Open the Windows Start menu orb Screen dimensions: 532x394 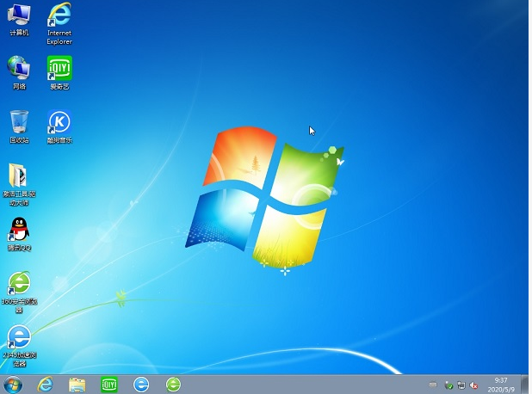pyautogui.click(x=13, y=385)
